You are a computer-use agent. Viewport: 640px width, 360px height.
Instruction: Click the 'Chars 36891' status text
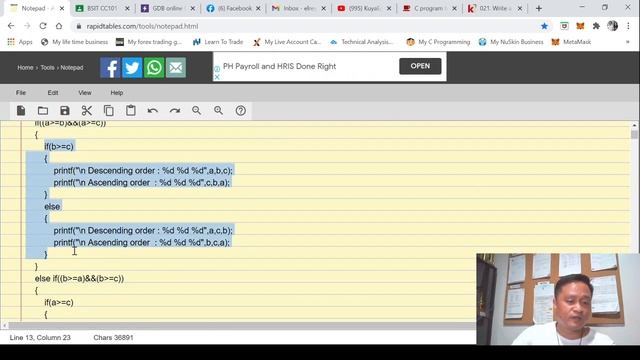[x=113, y=338]
